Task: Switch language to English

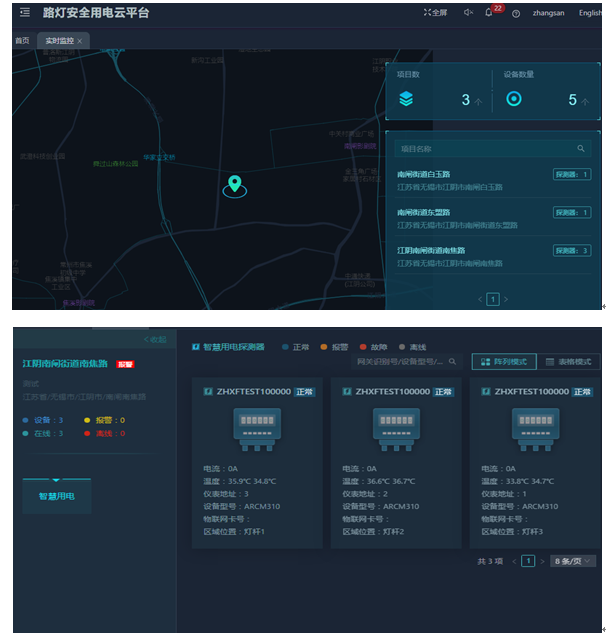Action: [x=590, y=13]
